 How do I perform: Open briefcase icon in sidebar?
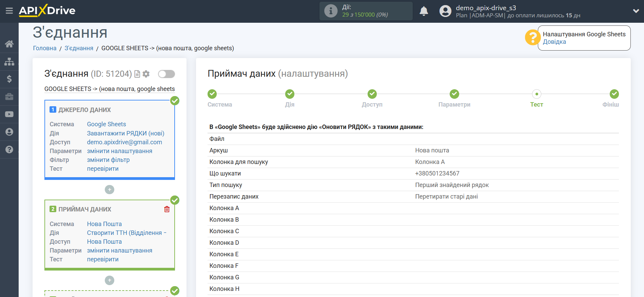[9, 97]
